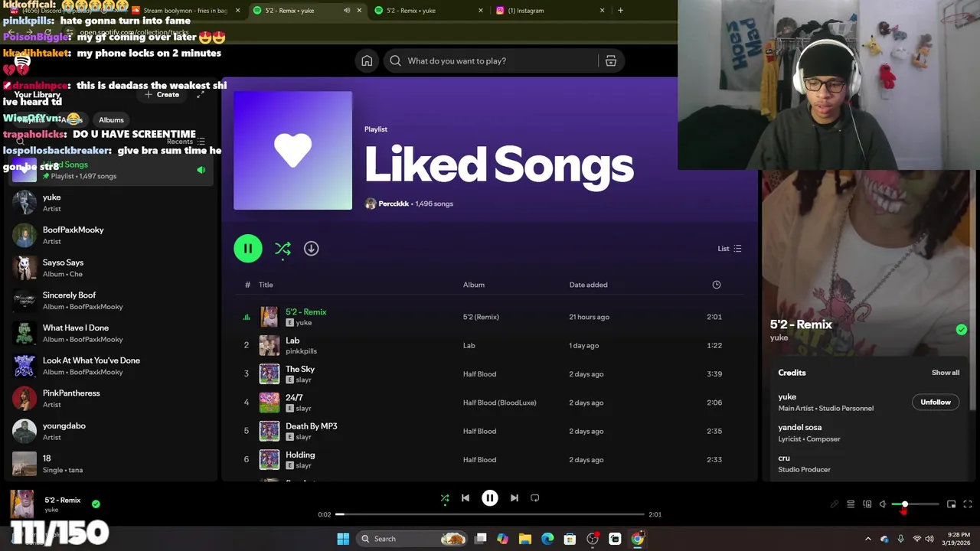Select the Lab track row title
Viewport: 980px width, 551px height.
(x=292, y=341)
